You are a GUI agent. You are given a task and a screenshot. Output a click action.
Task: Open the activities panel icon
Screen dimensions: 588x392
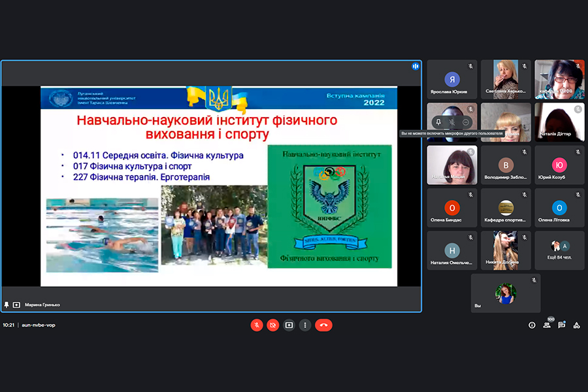click(578, 325)
